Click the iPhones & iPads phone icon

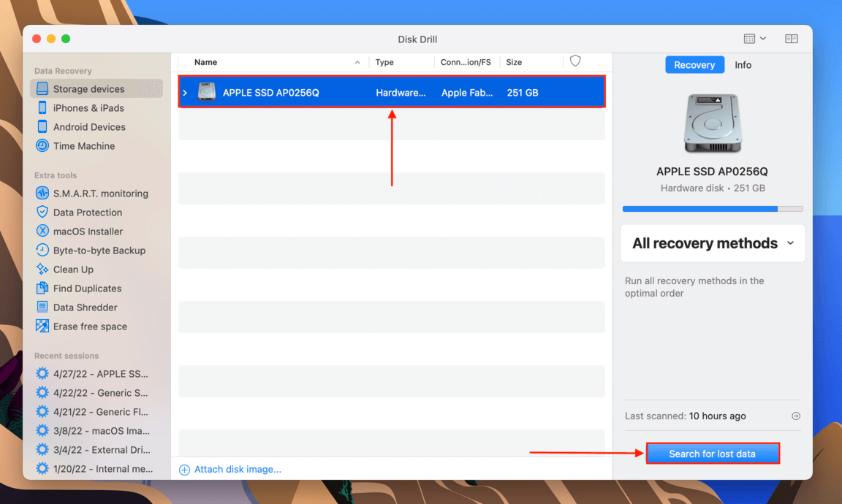[x=42, y=108]
